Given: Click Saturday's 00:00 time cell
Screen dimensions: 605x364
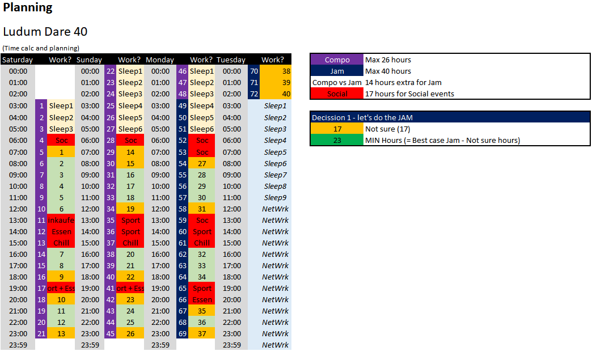Looking at the screenshot, I should click(18, 71).
